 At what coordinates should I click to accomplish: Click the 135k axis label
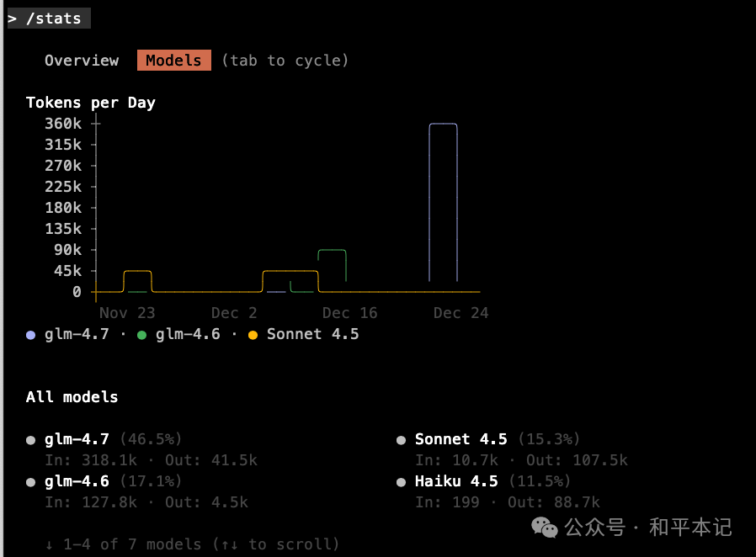click(x=63, y=228)
